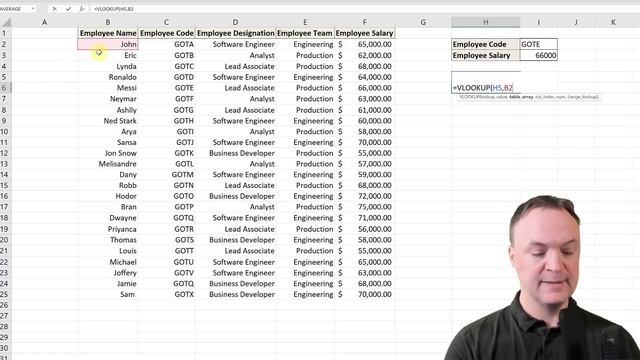Select row 6 header
640x360 pixels.
(x=5, y=88)
